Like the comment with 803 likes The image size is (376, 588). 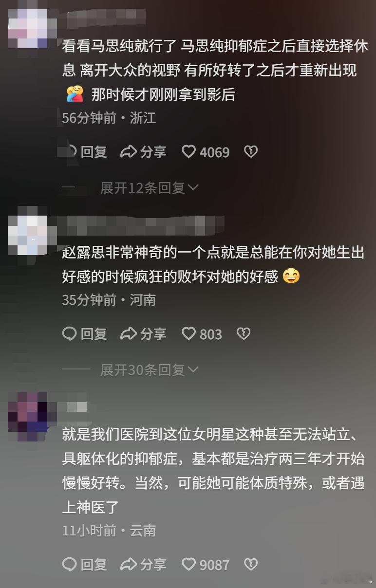pyautogui.click(x=202, y=334)
